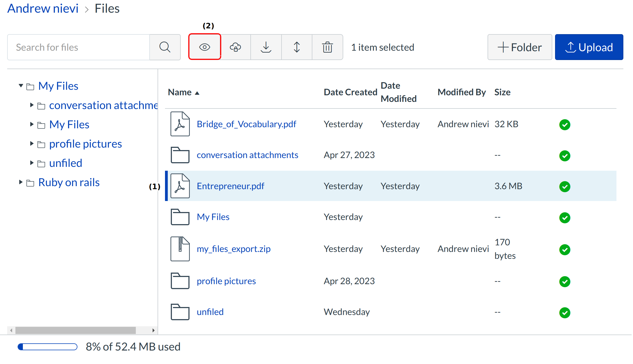Click the blue Upload button
Screen dimensions: 633x364
pos(589,47)
